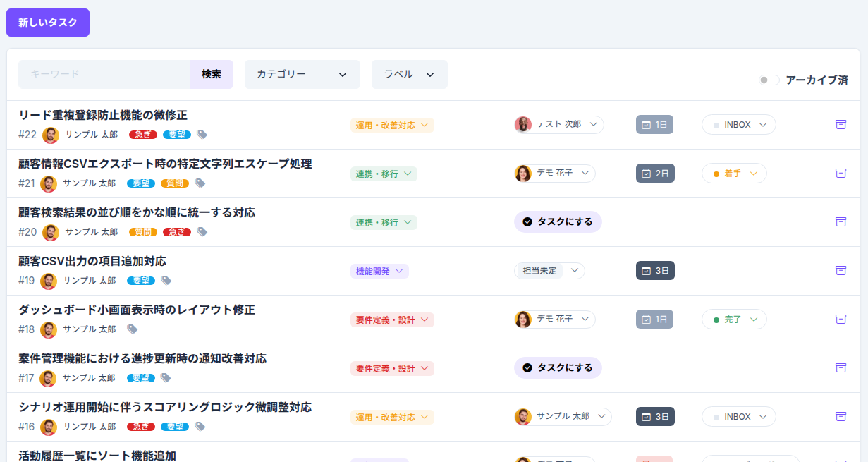868x462 pixels.
Task: Open INBOX status dropdown for task #22
Action: 739,125
